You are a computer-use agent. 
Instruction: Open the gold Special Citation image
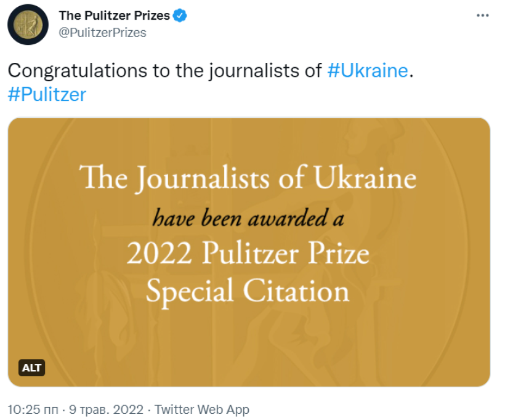[249, 252]
